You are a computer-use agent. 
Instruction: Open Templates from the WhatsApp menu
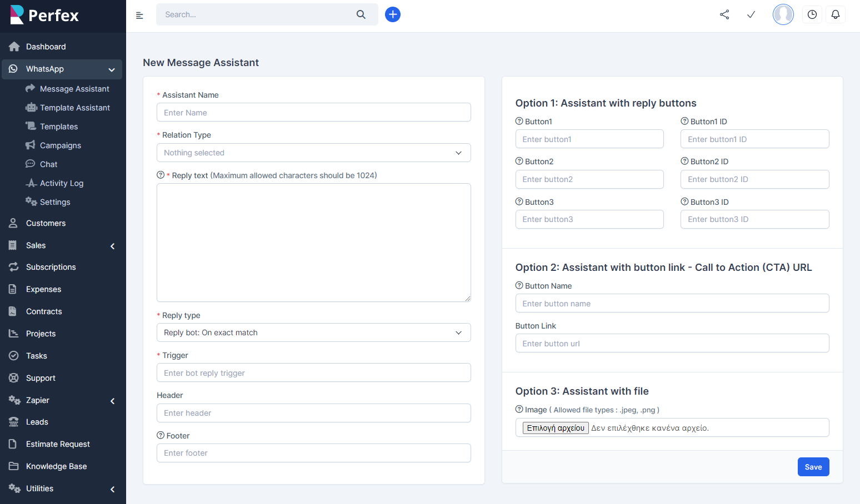(57, 126)
